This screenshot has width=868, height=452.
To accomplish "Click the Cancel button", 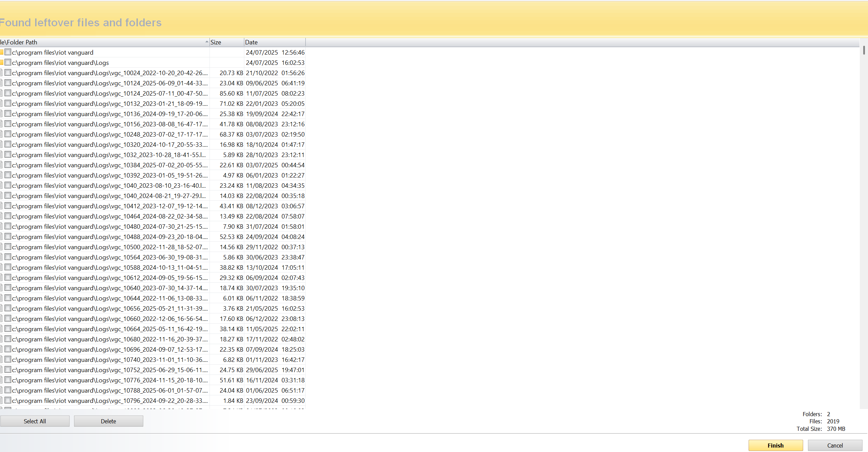I will pos(835,446).
